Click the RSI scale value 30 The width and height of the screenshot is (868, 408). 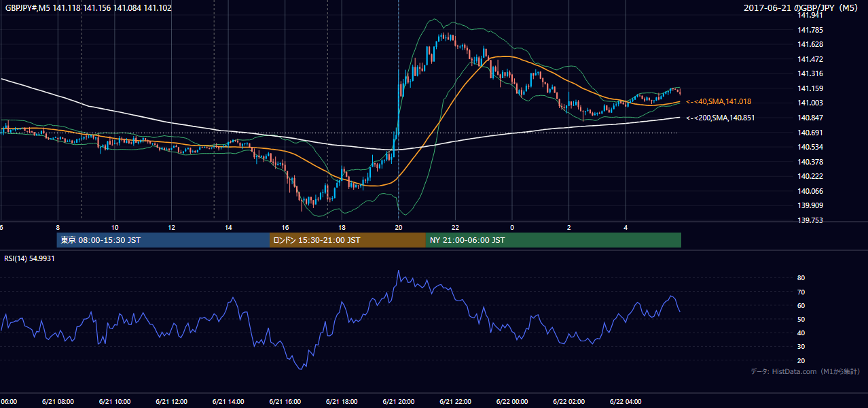click(x=801, y=347)
